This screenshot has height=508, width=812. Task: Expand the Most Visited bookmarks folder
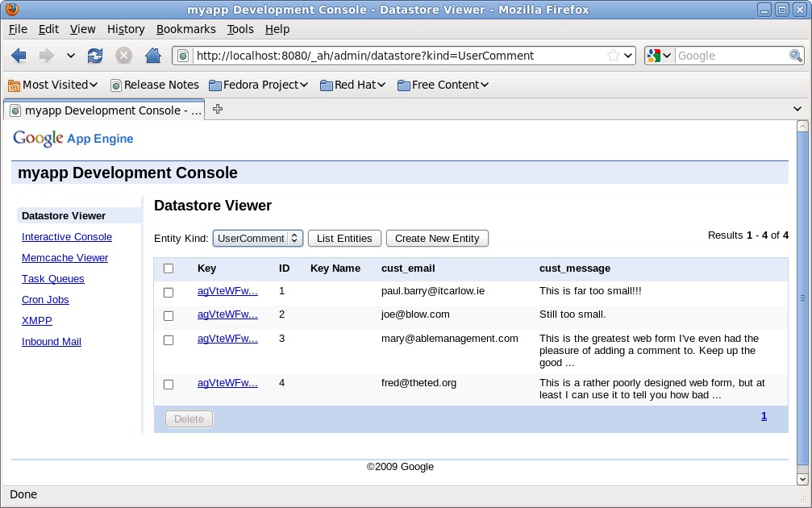[52, 85]
